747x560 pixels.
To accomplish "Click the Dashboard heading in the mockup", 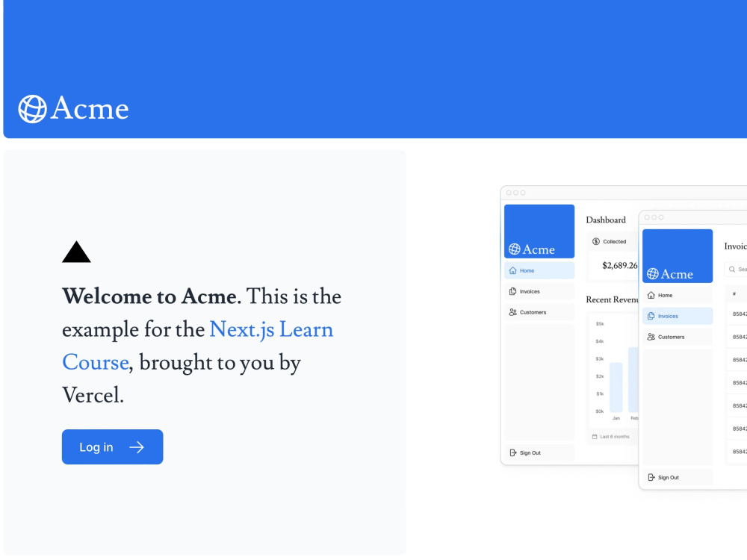I will tap(606, 220).
